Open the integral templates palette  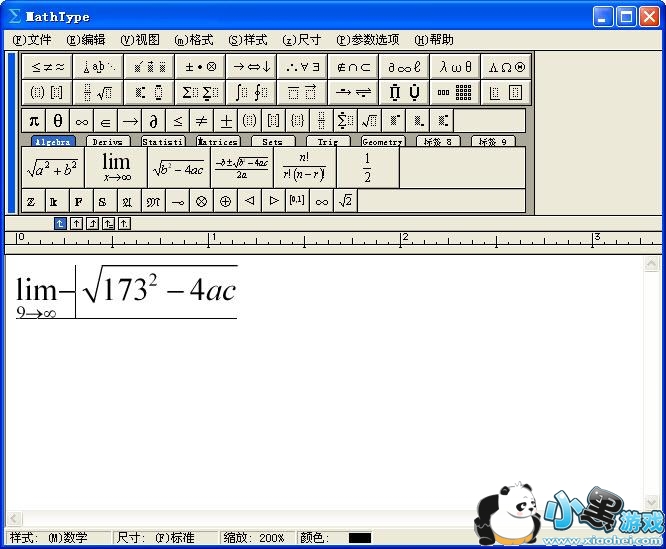251,92
